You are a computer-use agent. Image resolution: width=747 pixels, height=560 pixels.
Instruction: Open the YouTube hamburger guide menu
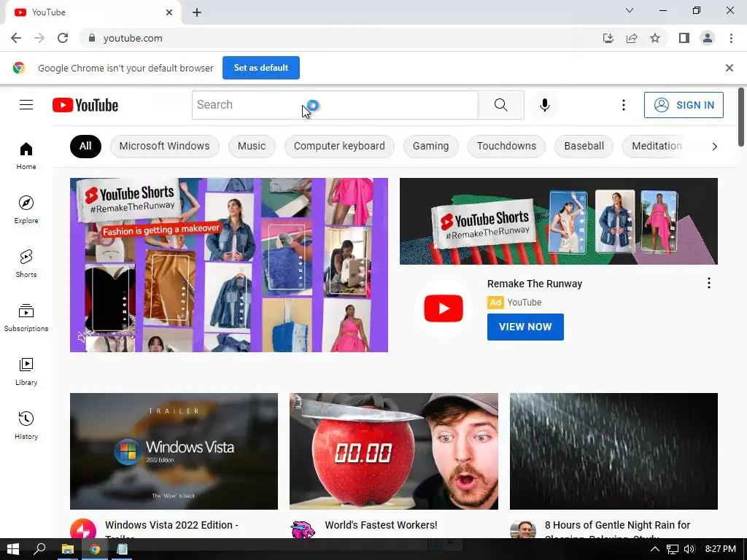[x=26, y=105]
